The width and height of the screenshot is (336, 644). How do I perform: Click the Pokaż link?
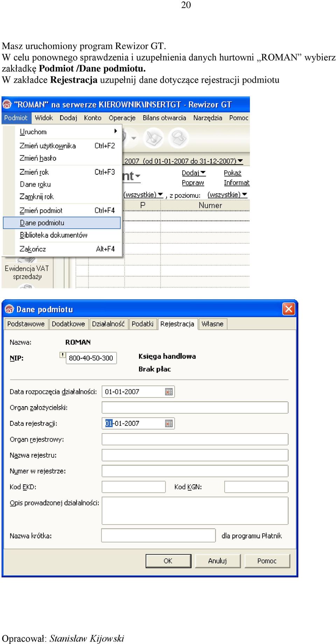pos(232,173)
